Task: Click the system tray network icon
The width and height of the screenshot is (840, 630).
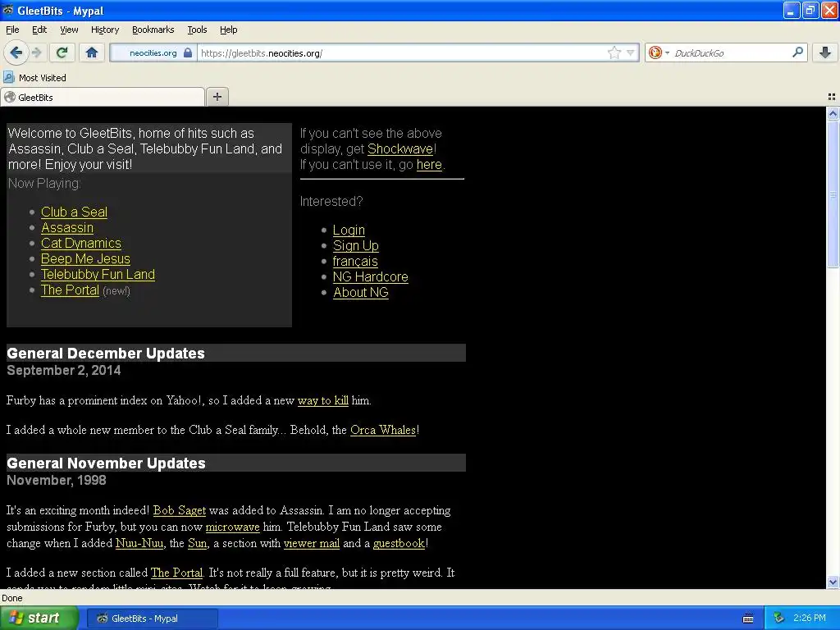Action: [x=778, y=619]
